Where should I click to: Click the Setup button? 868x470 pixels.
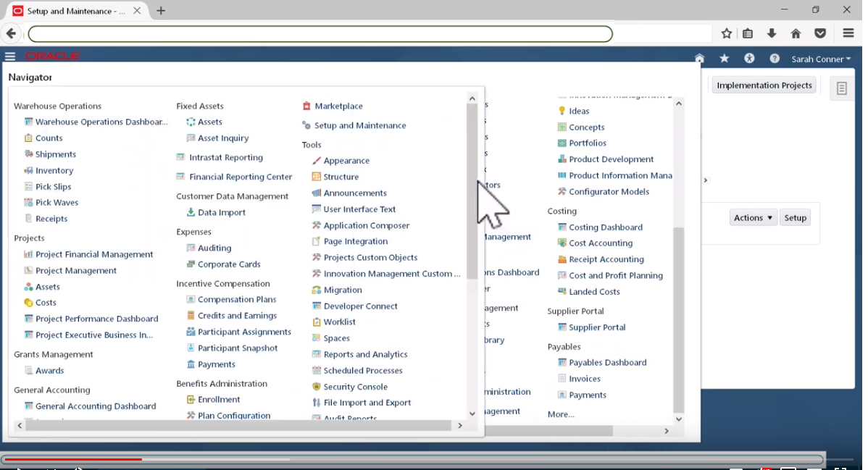click(x=795, y=217)
